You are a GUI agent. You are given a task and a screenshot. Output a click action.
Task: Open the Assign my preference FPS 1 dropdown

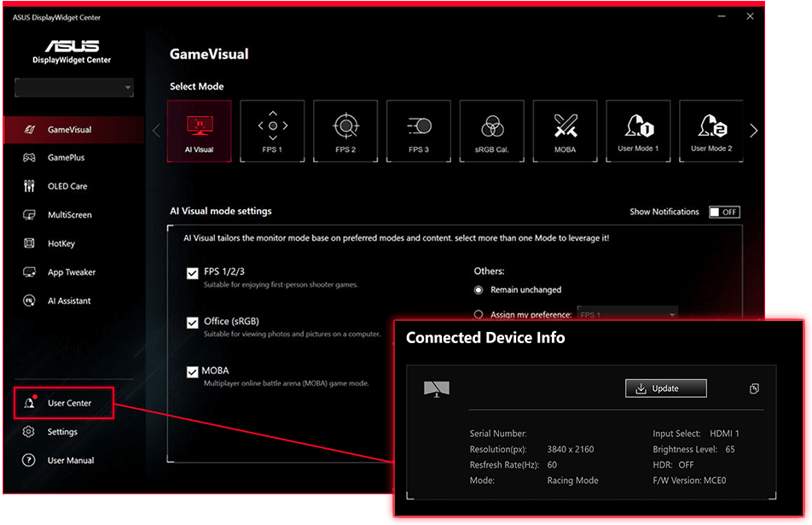[627, 314]
